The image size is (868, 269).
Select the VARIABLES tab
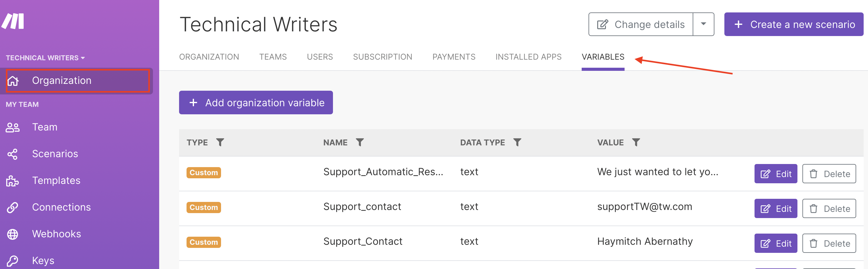point(603,57)
